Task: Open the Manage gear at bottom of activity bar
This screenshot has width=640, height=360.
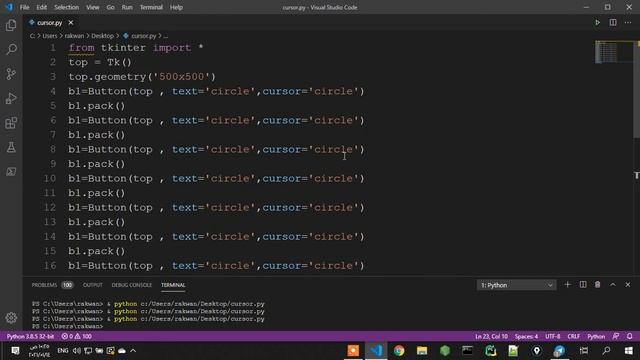Action: (11, 318)
